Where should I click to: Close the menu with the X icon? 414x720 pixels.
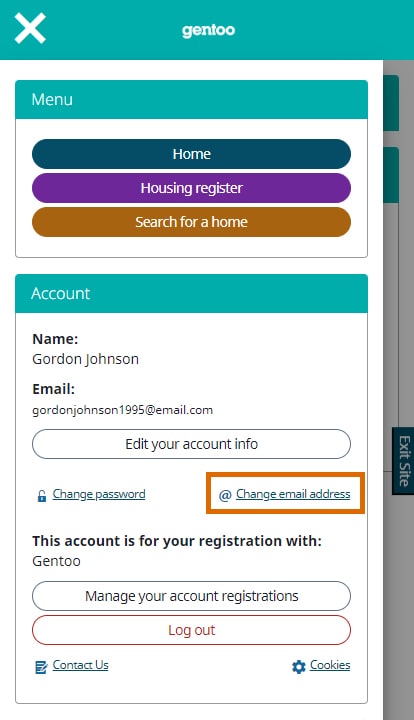coord(30,28)
